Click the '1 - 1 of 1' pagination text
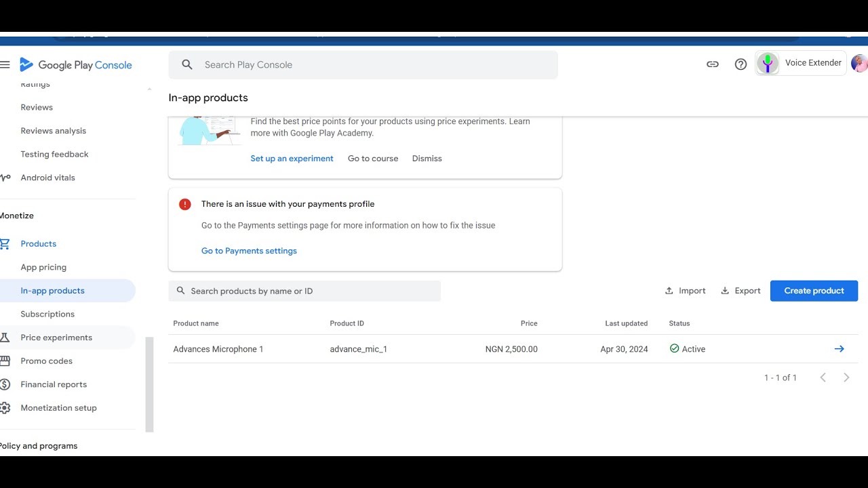 click(781, 378)
